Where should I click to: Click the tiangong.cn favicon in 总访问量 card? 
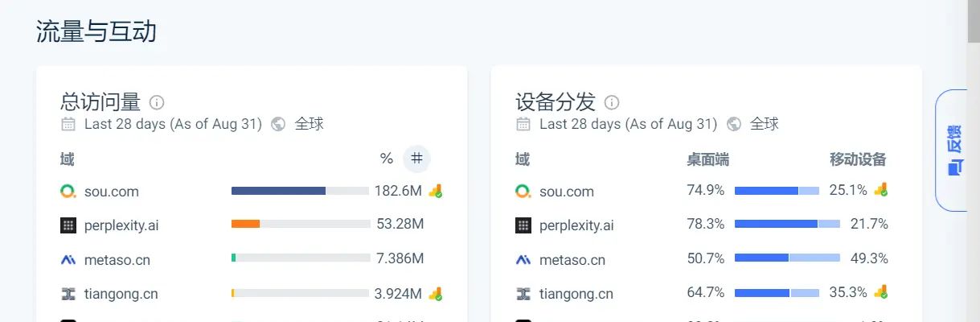[x=68, y=294]
